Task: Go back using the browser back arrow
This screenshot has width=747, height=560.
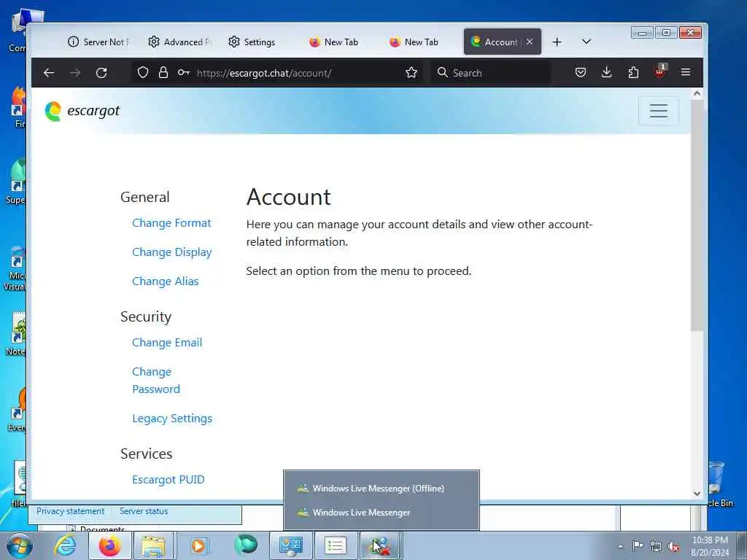Action: (49, 73)
